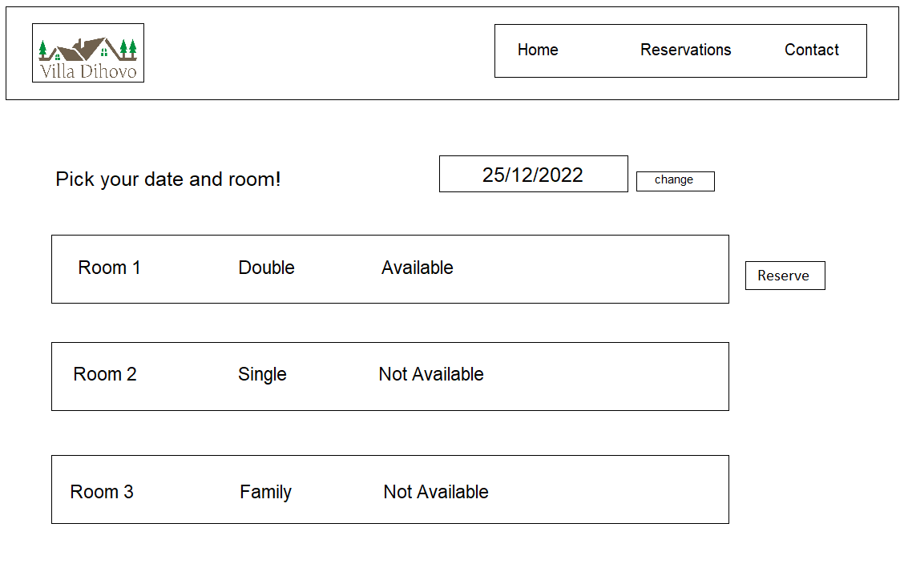
Task: Click the Villa Dihovo logo text
Action: [x=88, y=71]
